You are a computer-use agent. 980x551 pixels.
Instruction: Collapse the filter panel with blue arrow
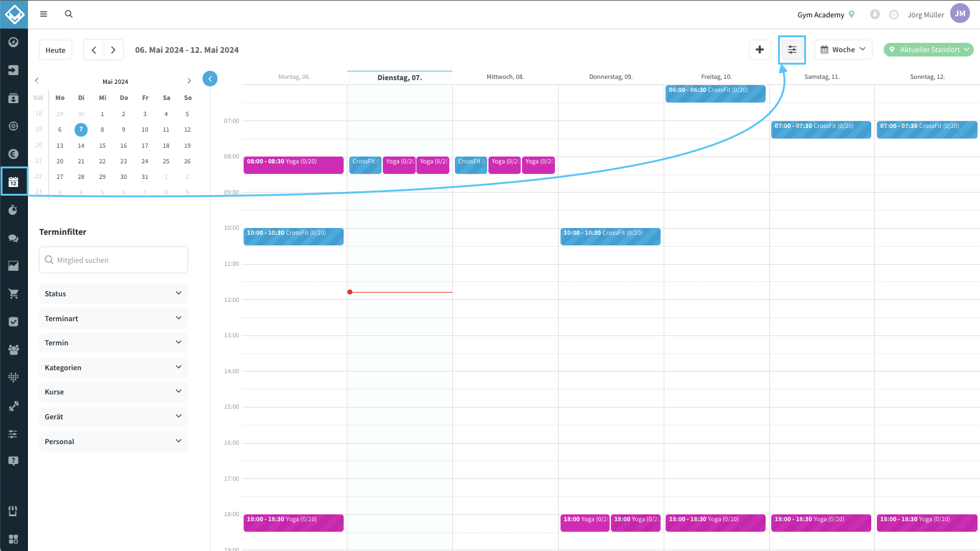click(210, 79)
